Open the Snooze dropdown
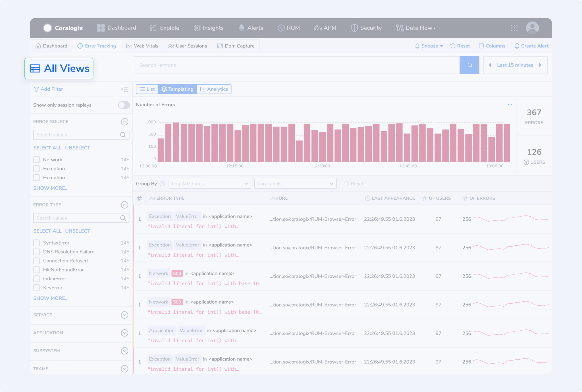582x392 pixels. 429,46
